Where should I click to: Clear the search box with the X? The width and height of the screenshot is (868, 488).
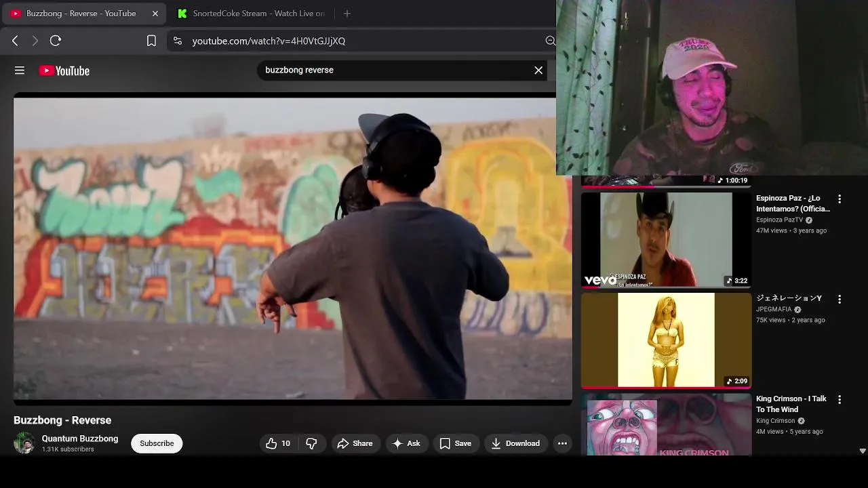pyautogui.click(x=538, y=70)
